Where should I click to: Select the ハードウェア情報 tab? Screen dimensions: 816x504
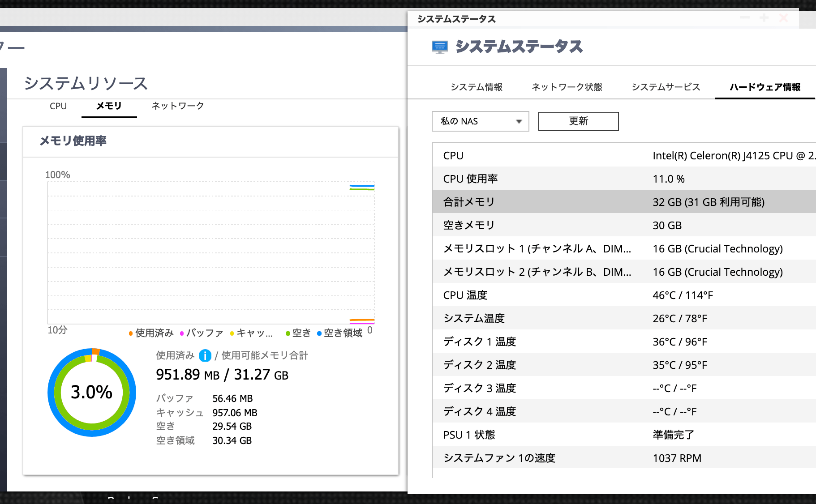tap(765, 87)
